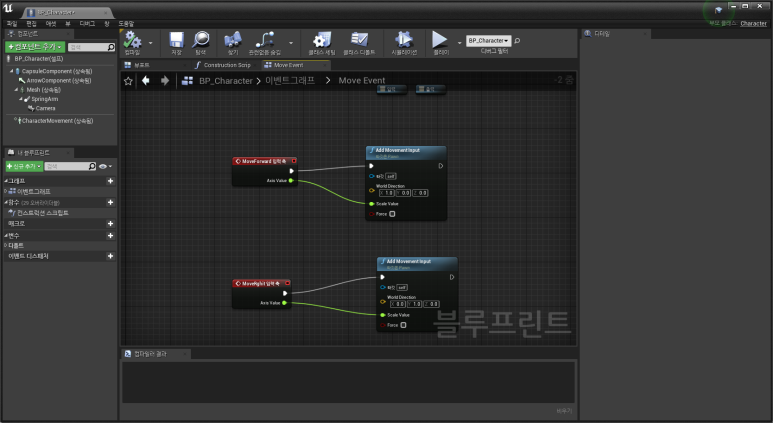Click World Direction X value of upper node

[387, 193]
